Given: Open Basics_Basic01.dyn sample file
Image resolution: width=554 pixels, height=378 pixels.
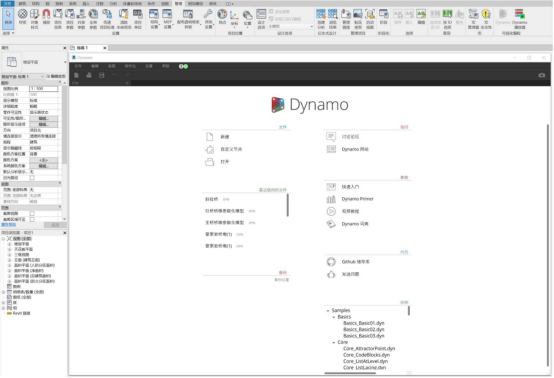Looking at the screenshot, I should [x=364, y=323].
